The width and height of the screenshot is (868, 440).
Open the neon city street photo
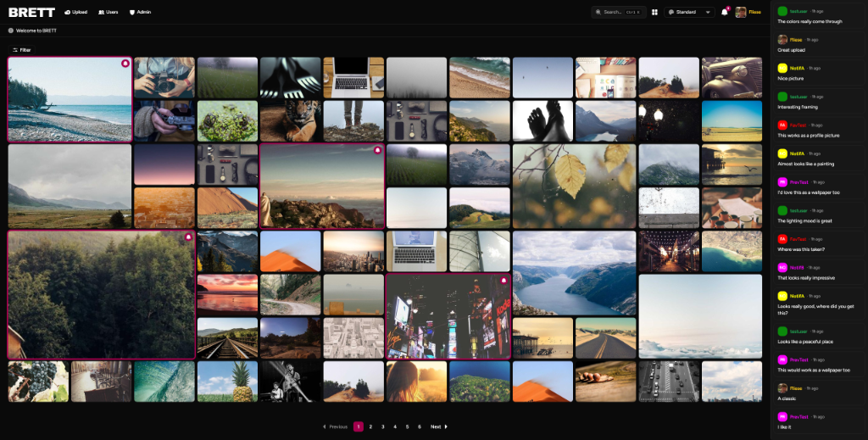click(x=448, y=316)
